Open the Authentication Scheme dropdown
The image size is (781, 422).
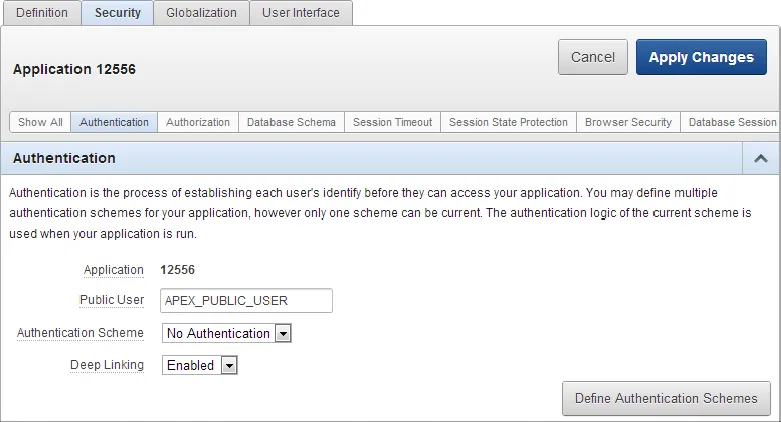[226, 333]
